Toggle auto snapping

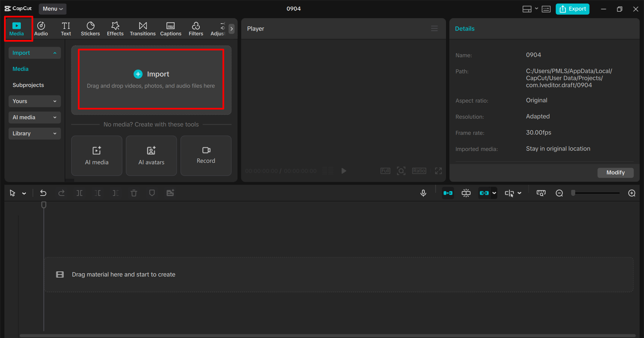pyautogui.click(x=466, y=193)
